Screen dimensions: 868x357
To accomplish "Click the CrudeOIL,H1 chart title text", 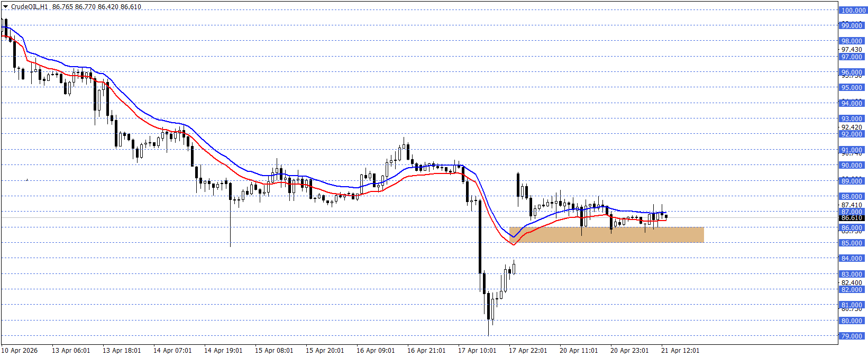I will point(30,7).
